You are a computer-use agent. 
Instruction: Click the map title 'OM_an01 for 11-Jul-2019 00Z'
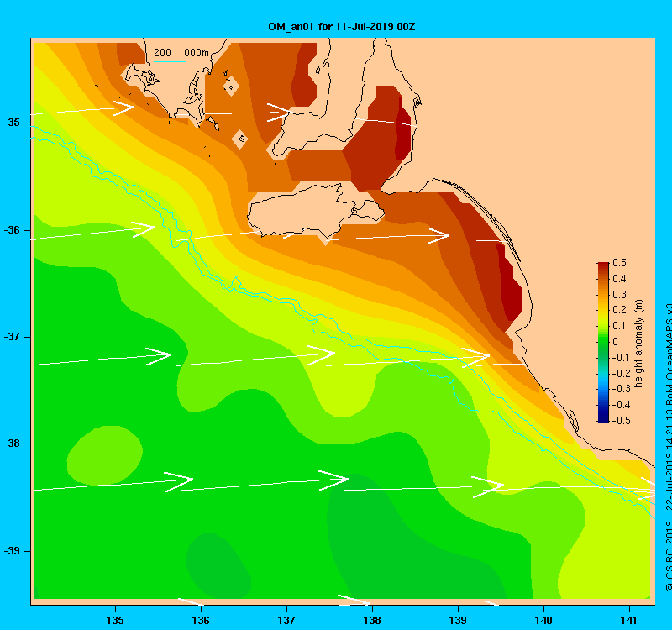(342, 27)
